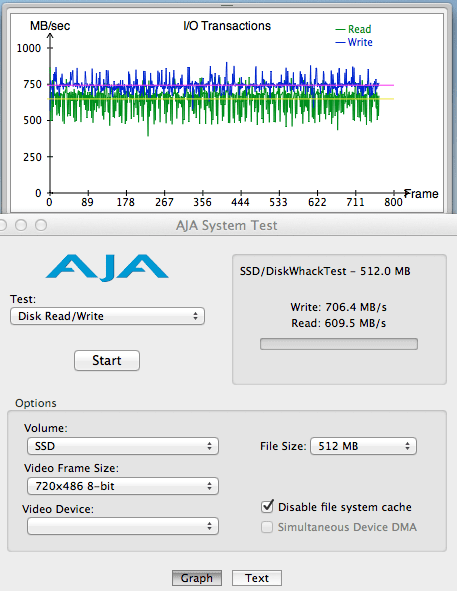Click the Write: 706.4 MB/s result
457x591 pixels.
[339, 307]
